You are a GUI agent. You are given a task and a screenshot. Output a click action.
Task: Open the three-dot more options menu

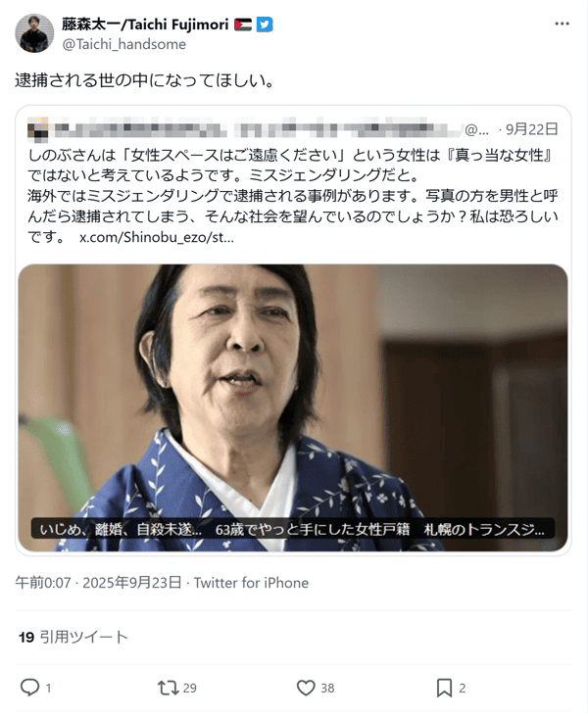pos(562,24)
